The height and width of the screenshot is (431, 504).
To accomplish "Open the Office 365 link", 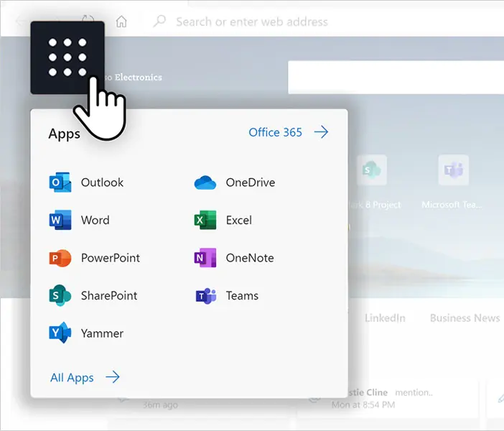I will [x=276, y=132].
